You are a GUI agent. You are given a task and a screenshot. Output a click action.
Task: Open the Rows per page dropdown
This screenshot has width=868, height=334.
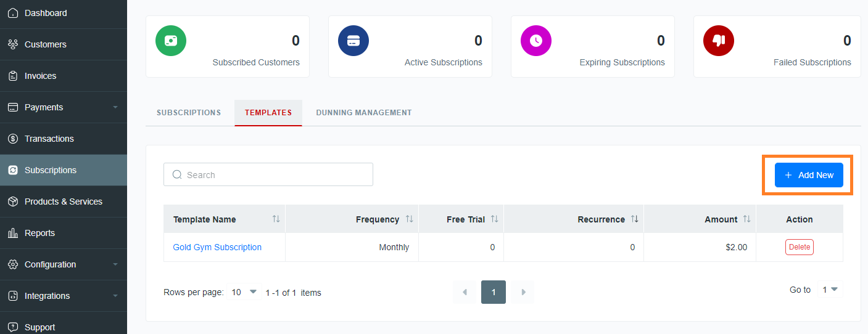tap(244, 292)
